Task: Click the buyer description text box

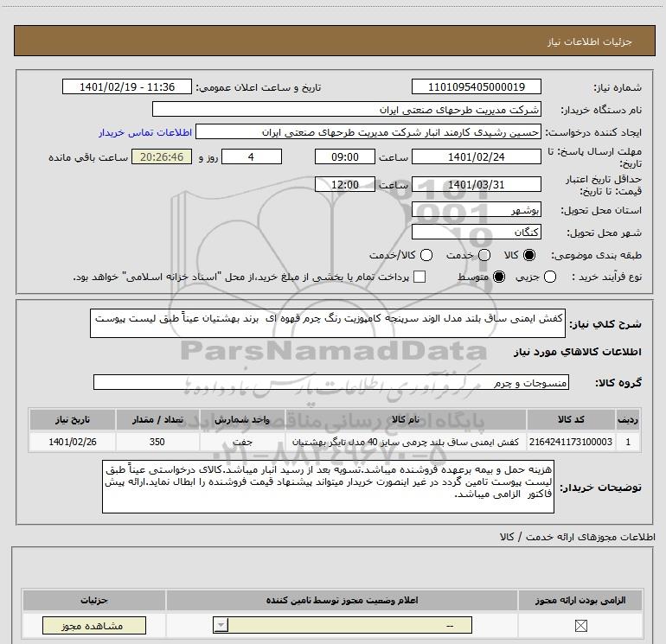Action: 328,486
